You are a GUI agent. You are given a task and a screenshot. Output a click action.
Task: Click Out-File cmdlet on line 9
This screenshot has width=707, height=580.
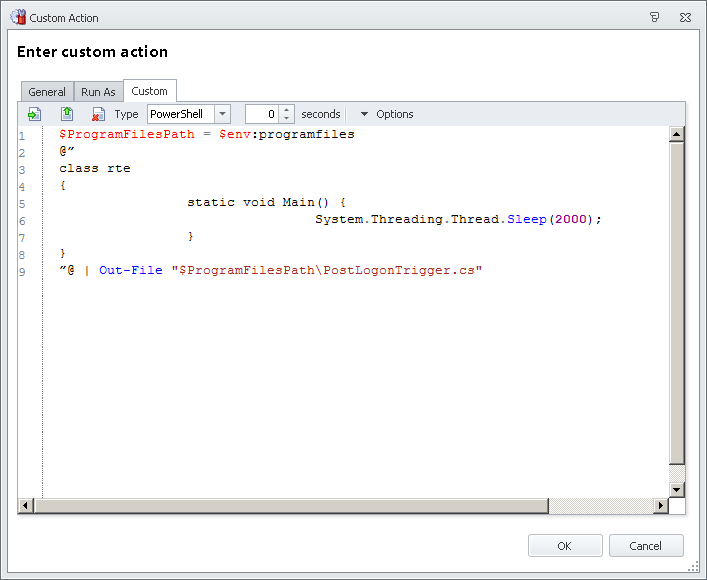pyautogui.click(x=131, y=270)
